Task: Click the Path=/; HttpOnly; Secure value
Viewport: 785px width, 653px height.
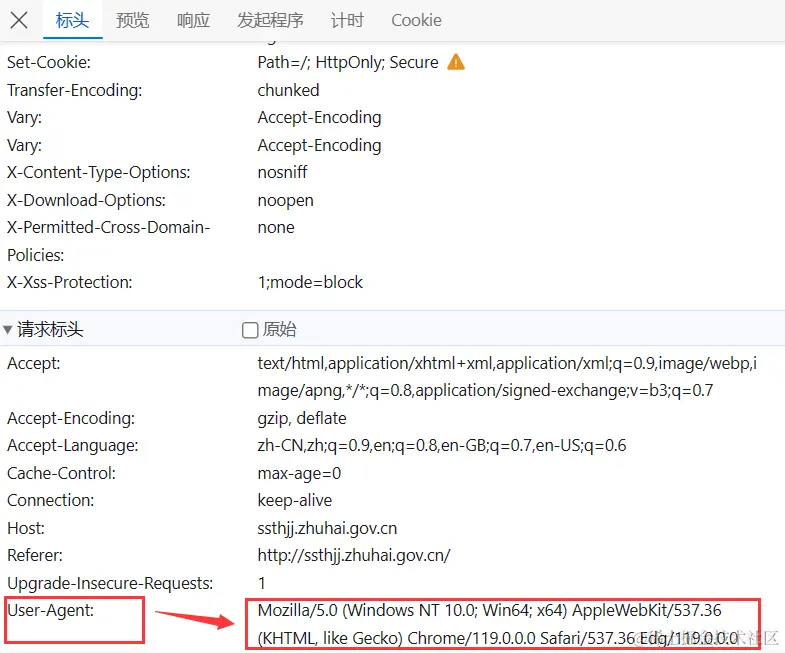Action: click(348, 62)
